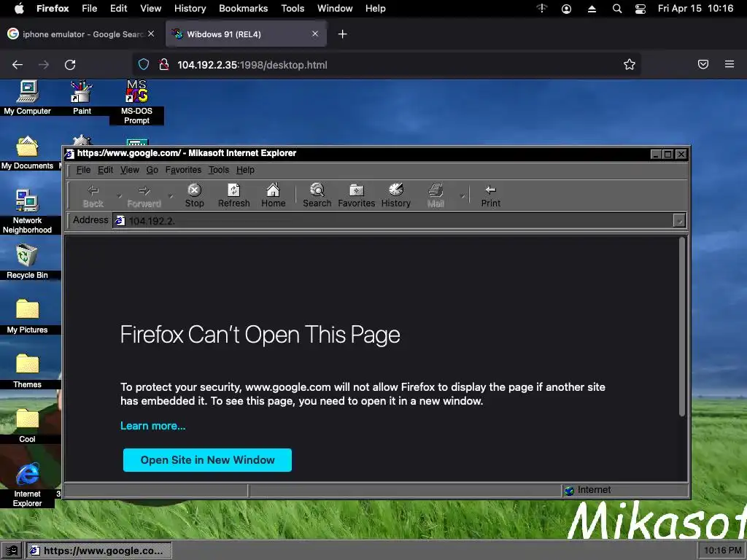Image resolution: width=747 pixels, height=560 pixels.
Task: Expand the IE Address bar dropdown
Action: [x=679, y=220]
